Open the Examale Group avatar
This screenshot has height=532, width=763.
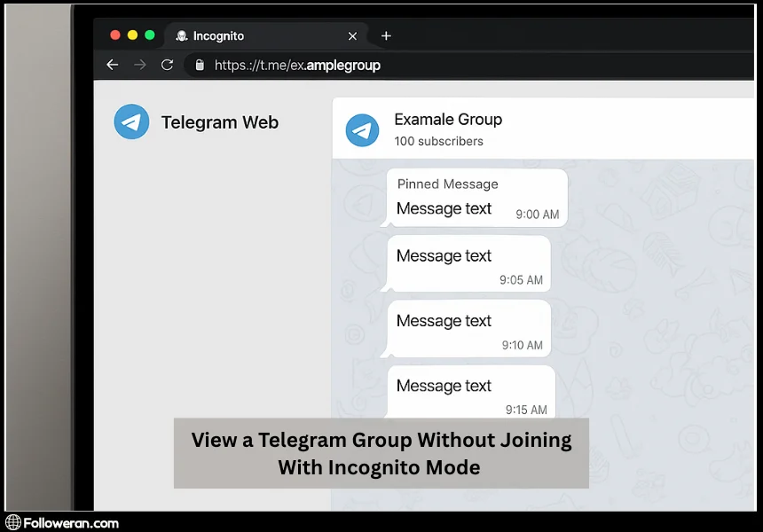(362, 129)
